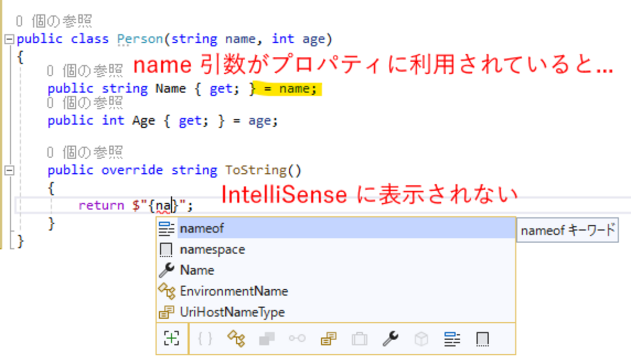Enable the grayed Interfaces filter
Screen dimensions: 631x364
297,338
